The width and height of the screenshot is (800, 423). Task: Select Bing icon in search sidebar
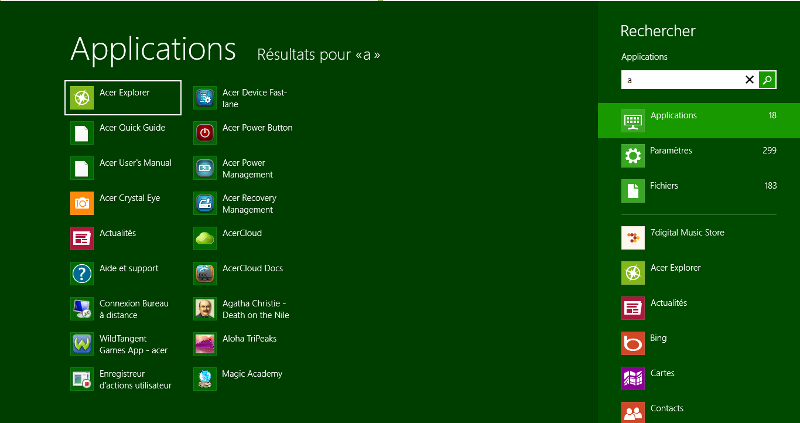coord(633,343)
